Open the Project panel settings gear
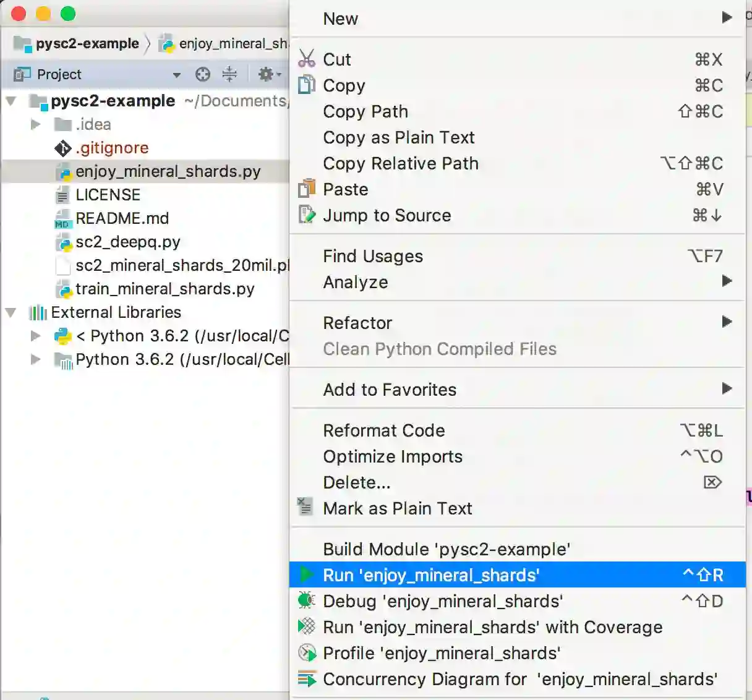This screenshot has height=700, width=752. pyautogui.click(x=267, y=75)
